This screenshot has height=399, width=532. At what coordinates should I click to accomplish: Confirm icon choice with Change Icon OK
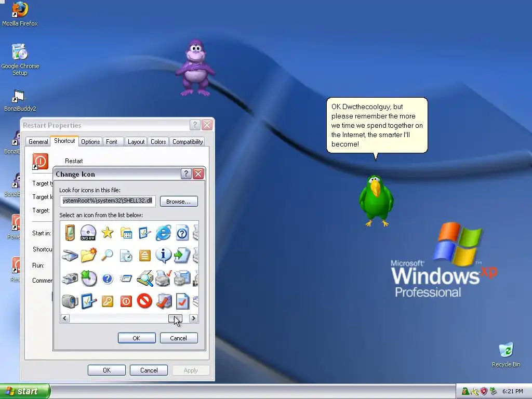click(137, 338)
